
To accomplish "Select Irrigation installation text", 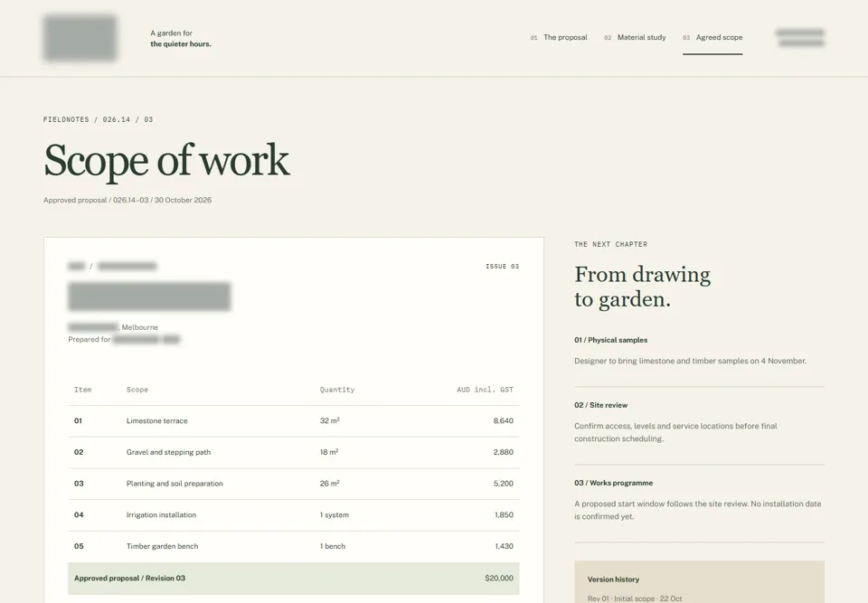I will (161, 515).
